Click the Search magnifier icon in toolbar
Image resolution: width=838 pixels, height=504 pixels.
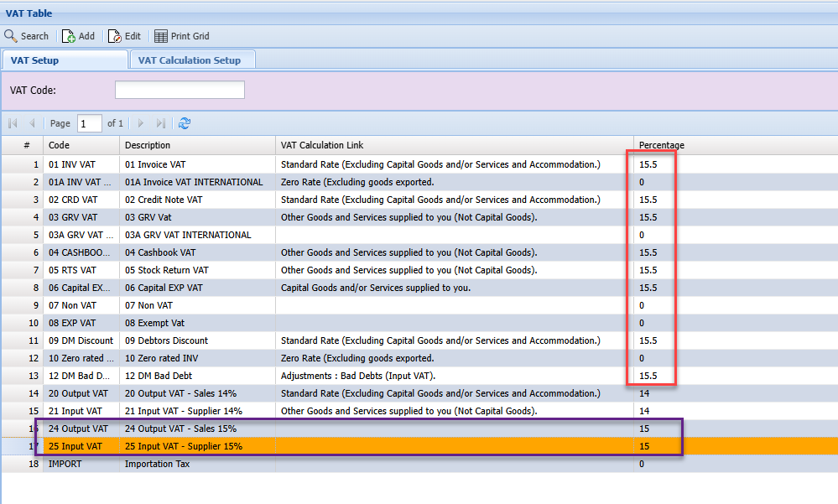point(11,36)
